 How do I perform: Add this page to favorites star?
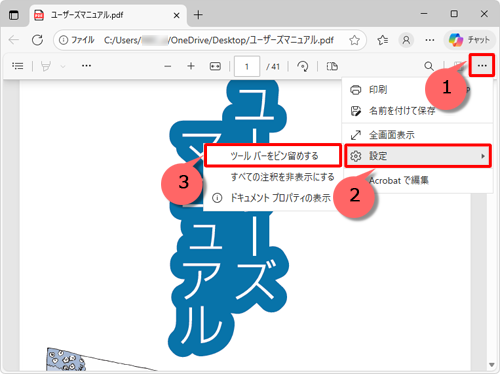click(x=354, y=40)
